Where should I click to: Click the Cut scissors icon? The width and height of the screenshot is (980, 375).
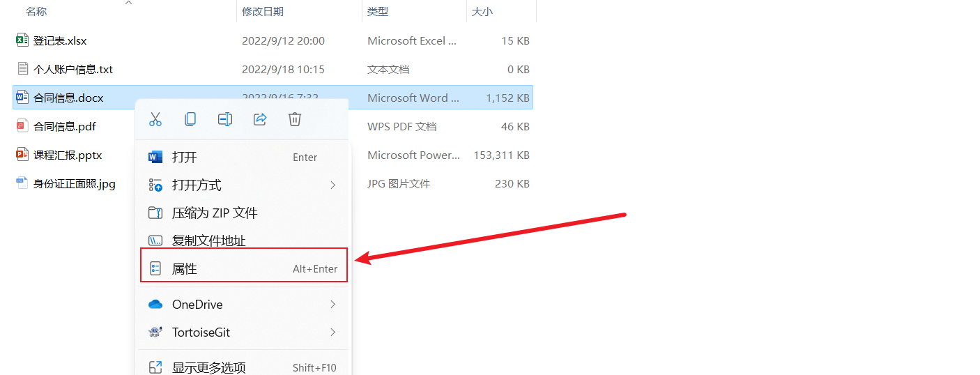155,119
